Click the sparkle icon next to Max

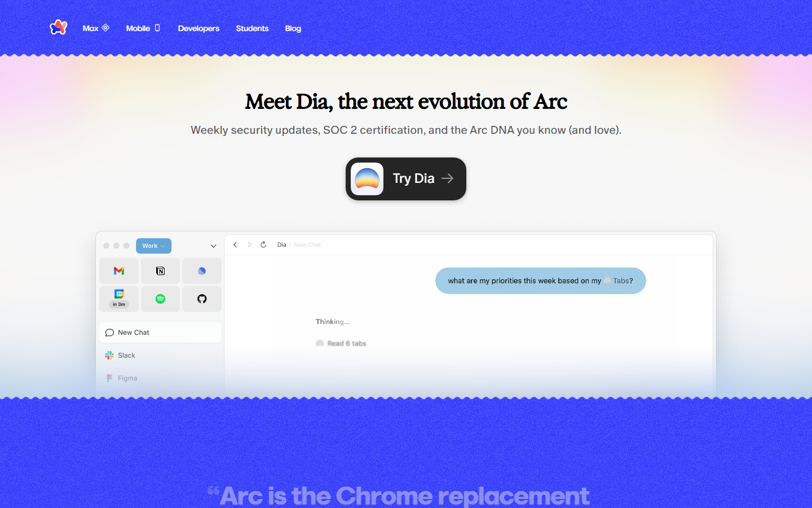(105, 28)
